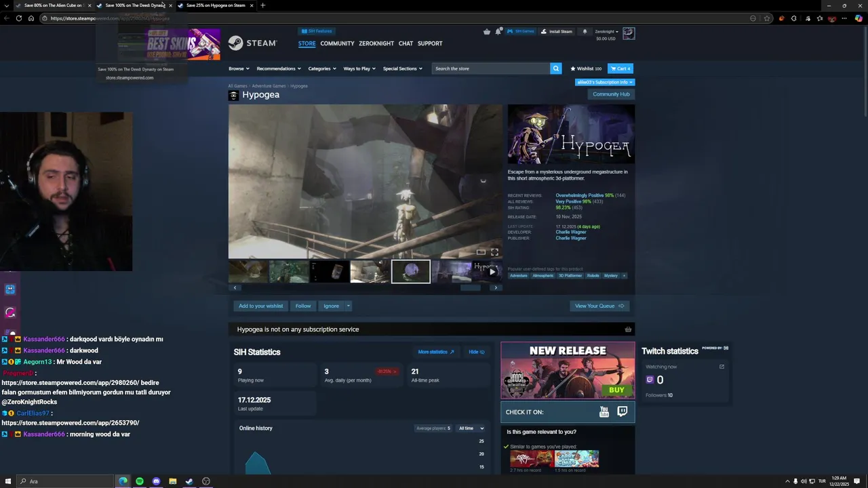The width and height of the screenshot is (868, 488).
Task: Click View Your Queue
Action: 599,306
